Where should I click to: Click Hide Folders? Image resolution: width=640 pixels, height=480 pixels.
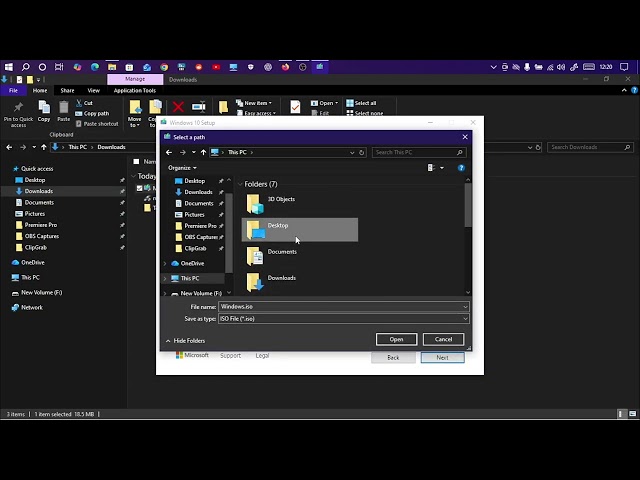pos(185,341)
